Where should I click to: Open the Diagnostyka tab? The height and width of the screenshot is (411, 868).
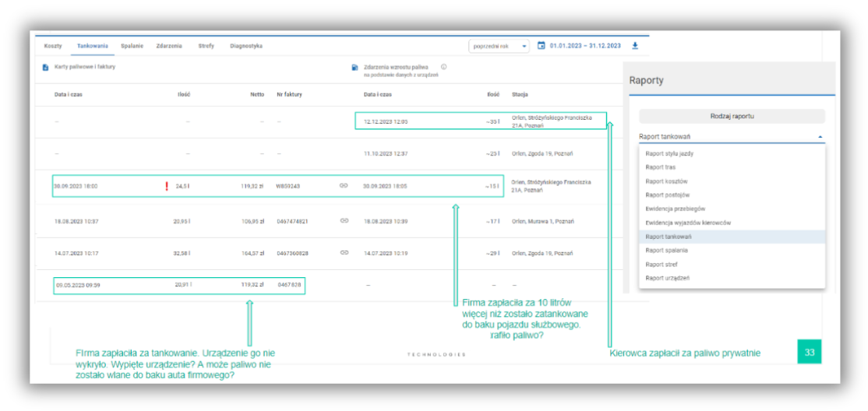(x=246, y=46)
